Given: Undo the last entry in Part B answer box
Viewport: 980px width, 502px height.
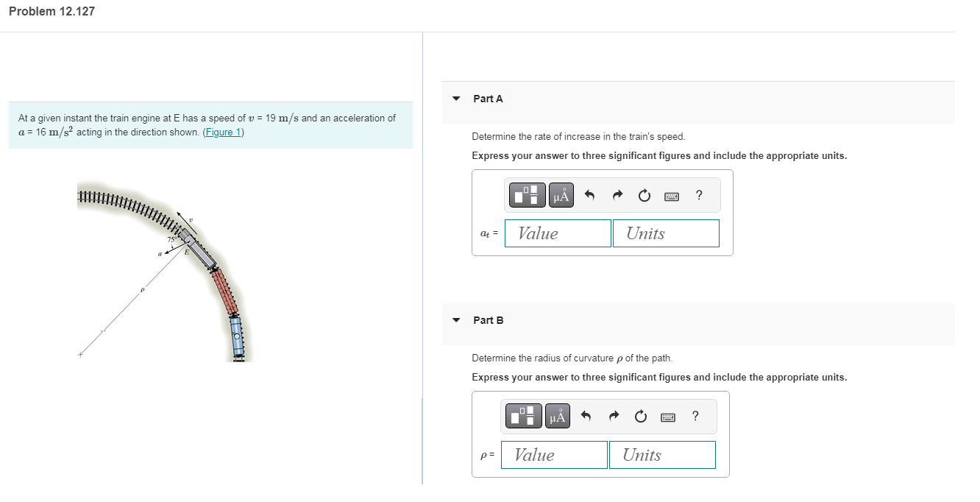Looking at the screenshot, I should click(586, 416).
